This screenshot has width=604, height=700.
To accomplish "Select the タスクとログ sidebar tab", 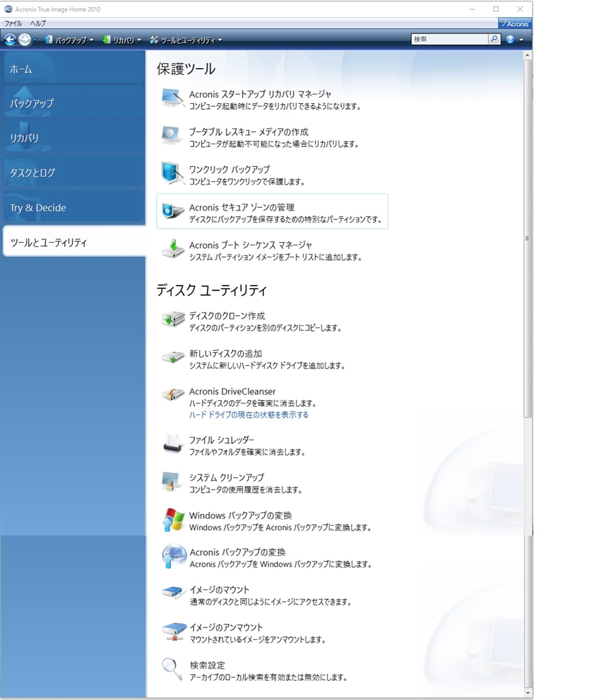I will [73, 173].
